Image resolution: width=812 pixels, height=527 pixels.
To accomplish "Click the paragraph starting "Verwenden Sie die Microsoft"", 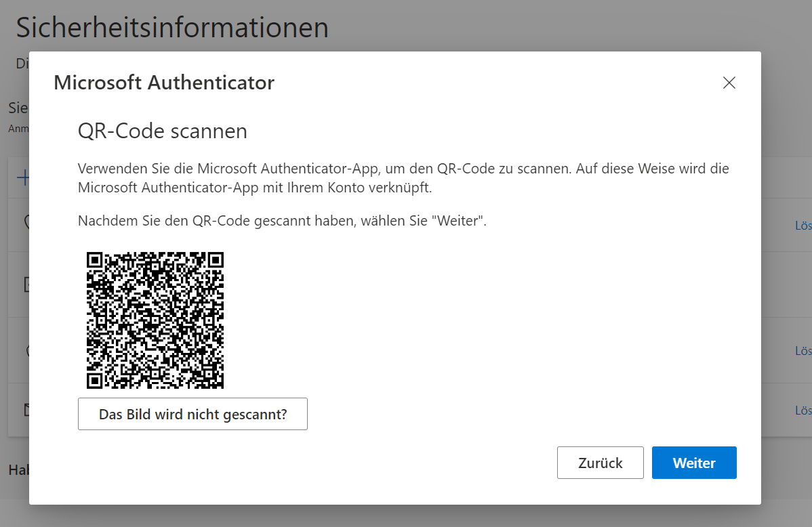I will click(x=403, y=177).
